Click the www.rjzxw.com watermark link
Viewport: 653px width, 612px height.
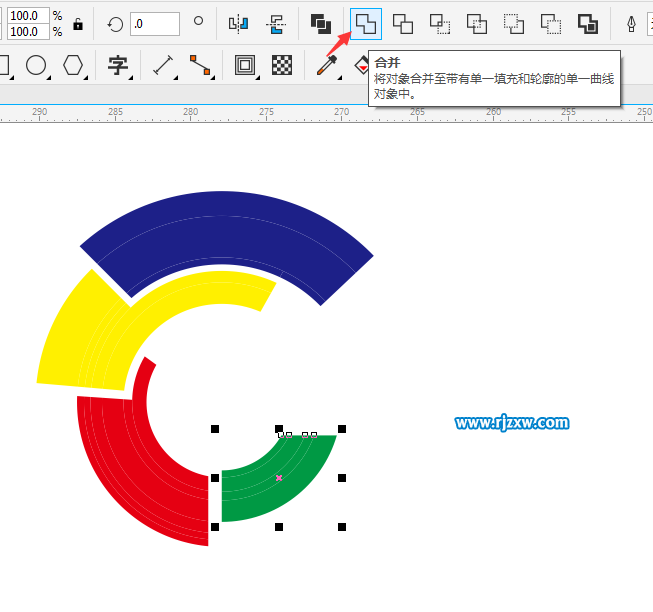tap(512, 423)
